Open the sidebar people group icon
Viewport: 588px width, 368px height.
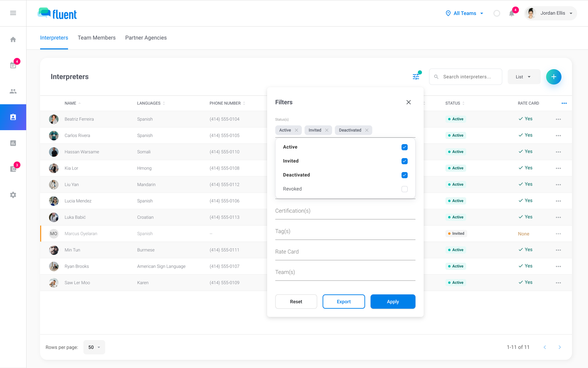click(x=13, y=91)
